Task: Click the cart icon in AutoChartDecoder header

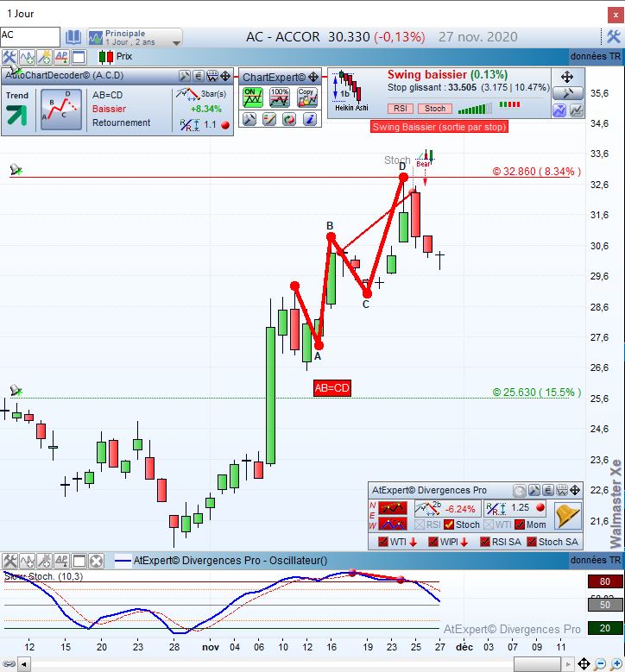Action: click(212, 76)
